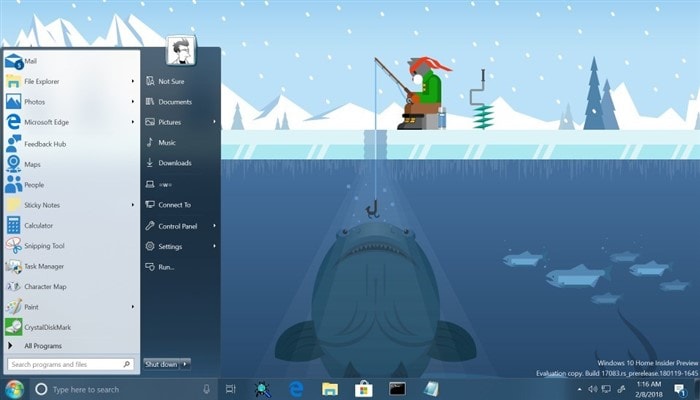Viewport: 700px width, 400px height.
Task: Expand the Settings submenu arrow
Action: click(214, 246)
